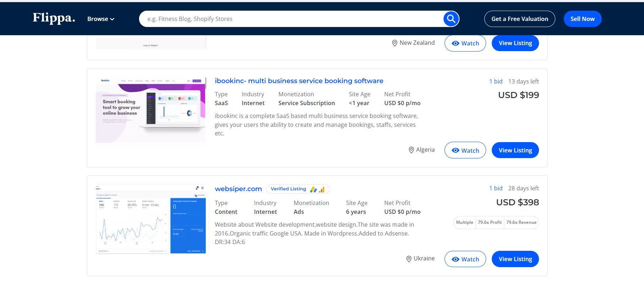Image resolution: width=644 pixels, height=281 pixels.
Task: Open the ibookinc listing thumbnail
Action: click(x=151, y=110)
